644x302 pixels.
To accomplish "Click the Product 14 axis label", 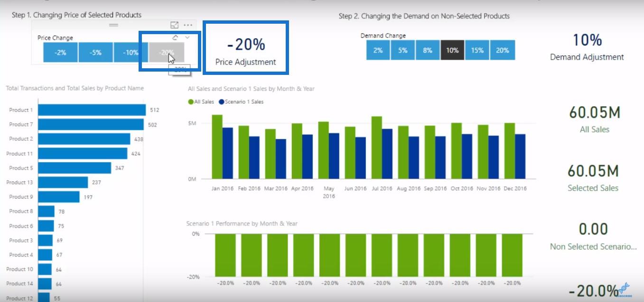I will tap(19, 284).
